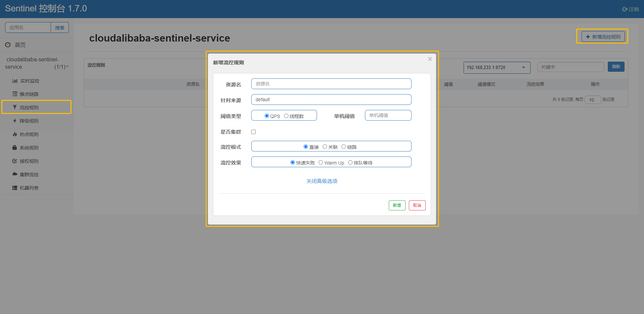Click the 资源名 table column header
Image resolution: width=644 pixels, height=314 pixels.
(x=193, y=84)
